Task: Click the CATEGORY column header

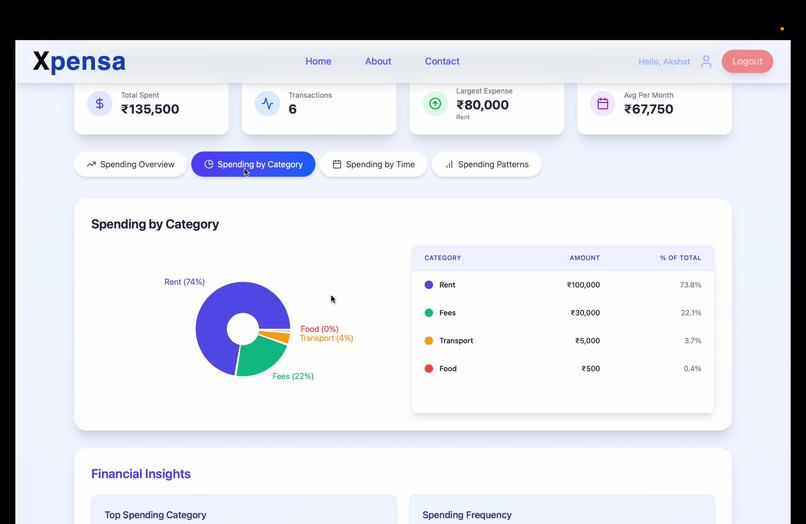Action: pos(443,258)
